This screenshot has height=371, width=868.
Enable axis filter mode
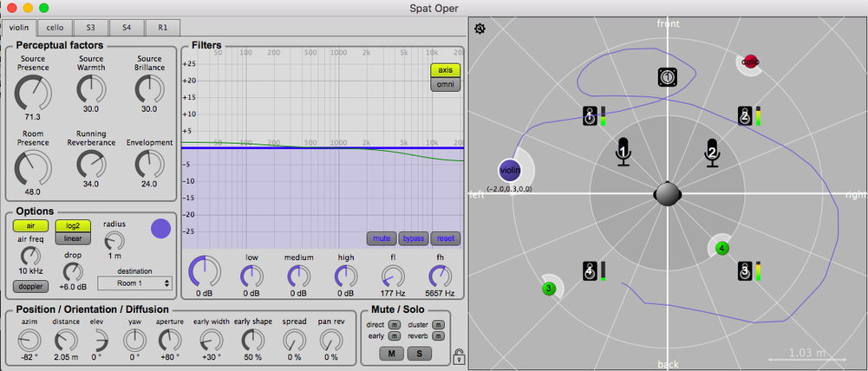click(x=446, y=69)
